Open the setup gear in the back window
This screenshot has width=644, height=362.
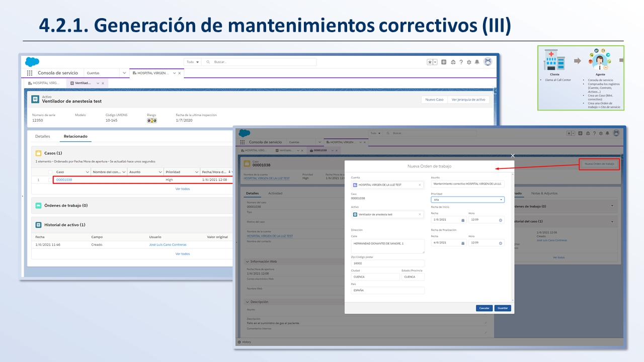[469, 62]
